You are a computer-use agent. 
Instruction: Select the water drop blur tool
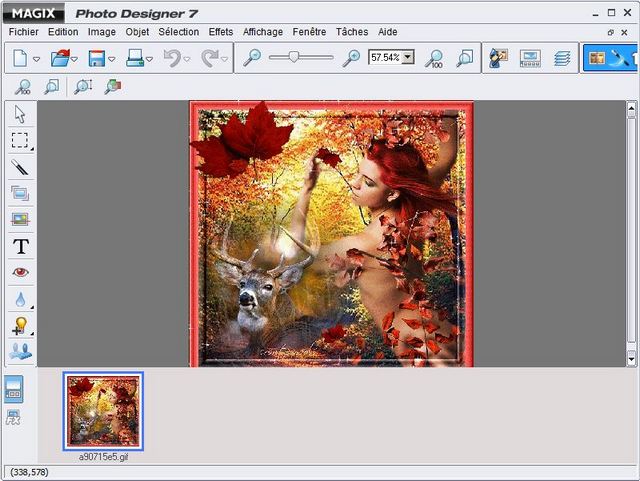20,299
